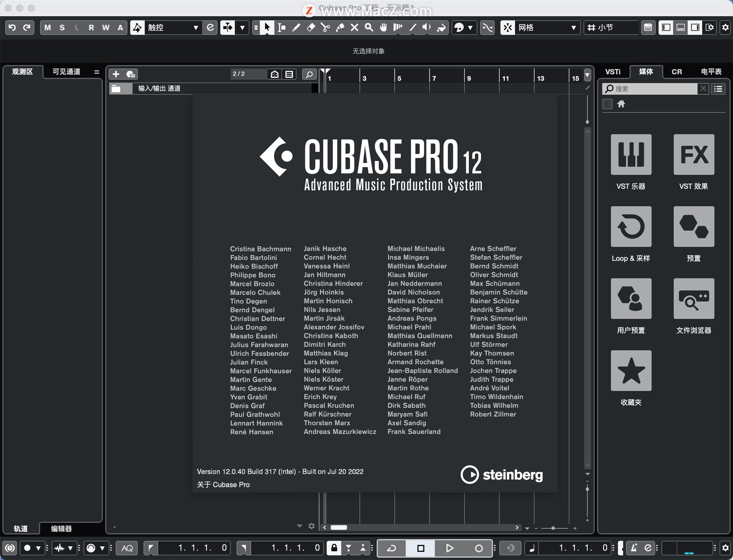
Task: Expand auto-scroll settings arrow
Action: point(242,27)
